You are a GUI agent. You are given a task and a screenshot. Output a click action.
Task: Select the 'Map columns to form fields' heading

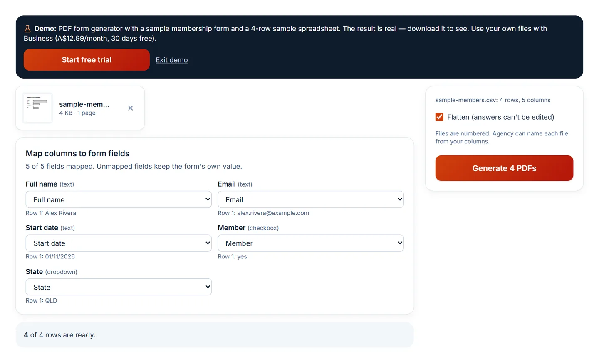coord(77,153)
